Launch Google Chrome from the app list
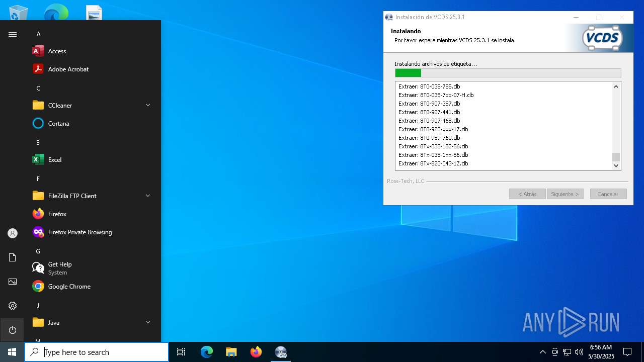 pos(93,286)
